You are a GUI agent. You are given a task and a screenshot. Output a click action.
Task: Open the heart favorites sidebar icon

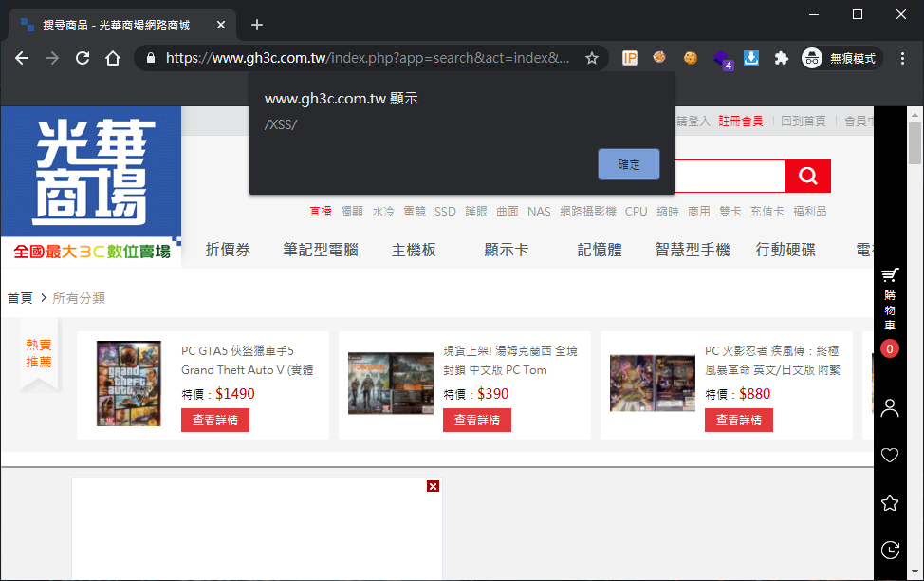pos(890,455)
